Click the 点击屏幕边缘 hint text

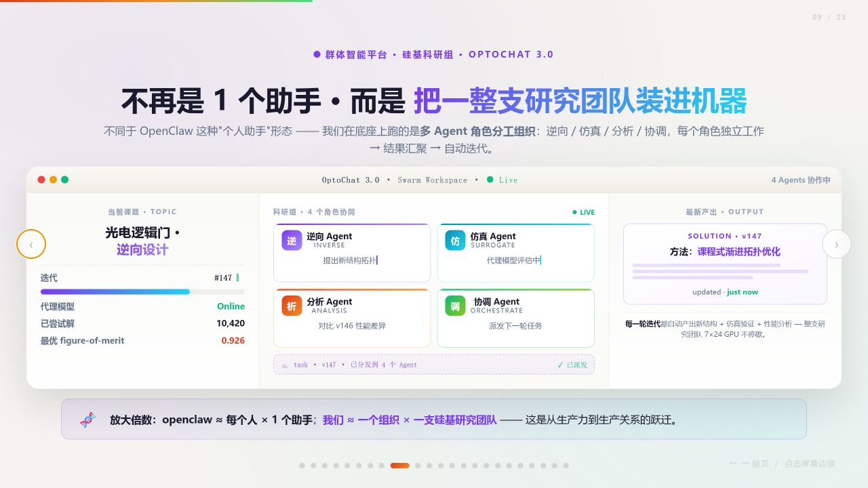click(810, 464)
